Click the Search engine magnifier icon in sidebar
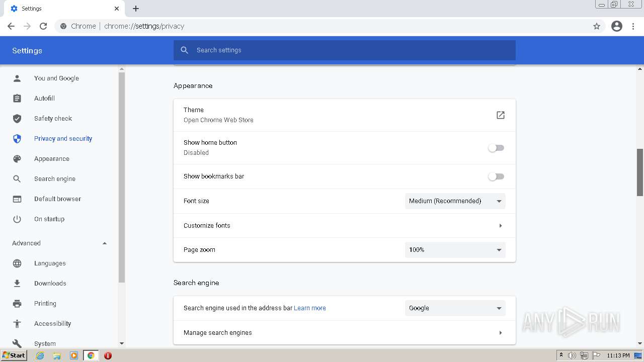The width and height of the screenshot is (644, 362). click(x=17, y=179)
